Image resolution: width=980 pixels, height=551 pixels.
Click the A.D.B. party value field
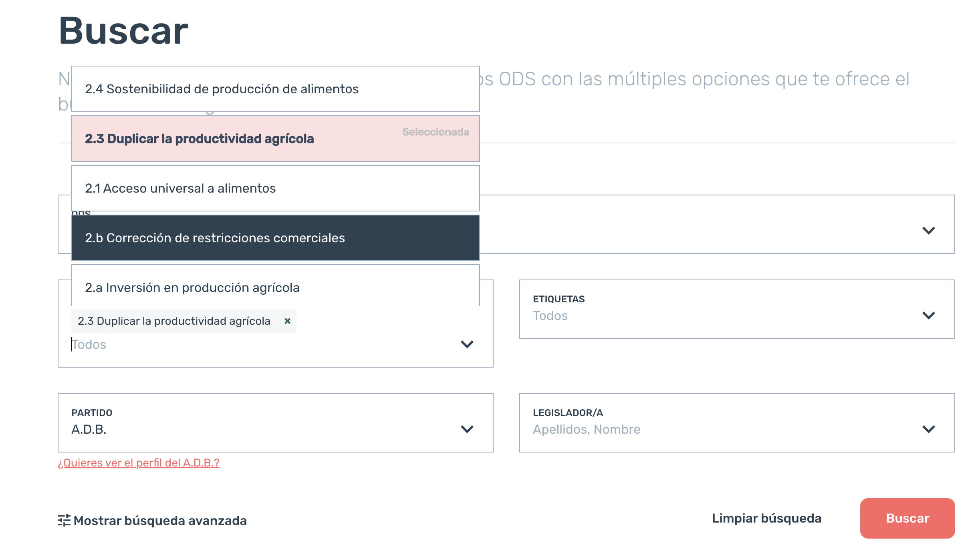[x=276, y=423]
